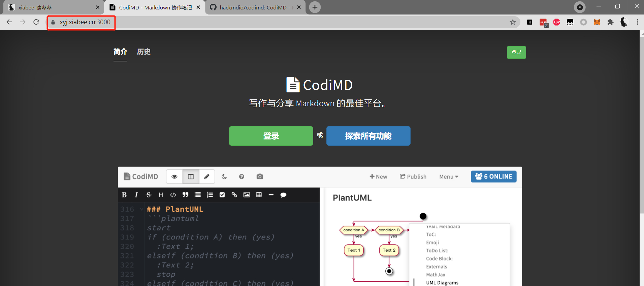
Task: Open the profile avatar in toolbar
Action: coord(623,22)
